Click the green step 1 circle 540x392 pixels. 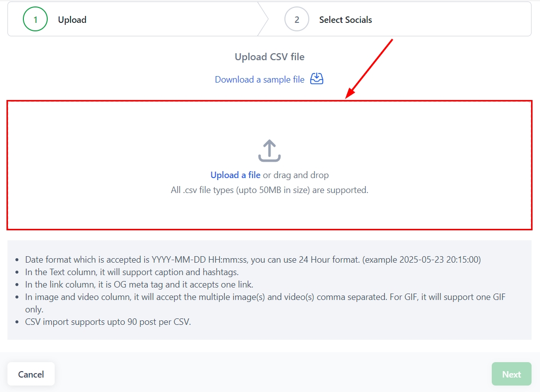click(x=35, y=20)
